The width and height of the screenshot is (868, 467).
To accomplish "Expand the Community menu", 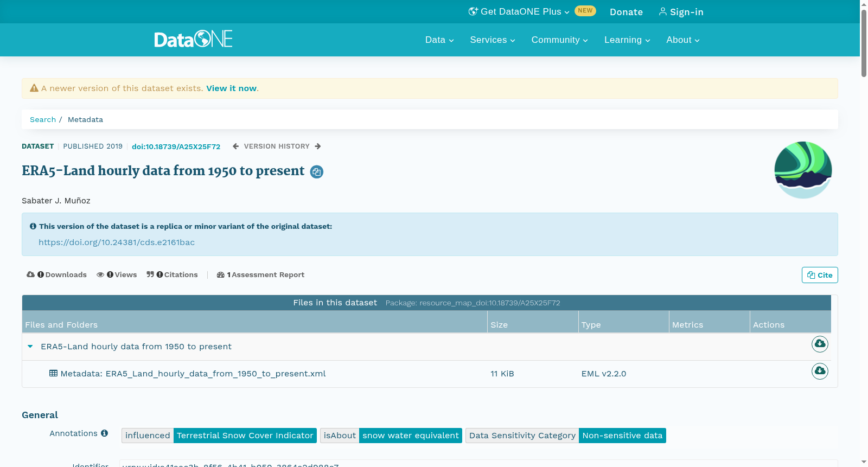I will pyautogui.click(x=559, y=40).
